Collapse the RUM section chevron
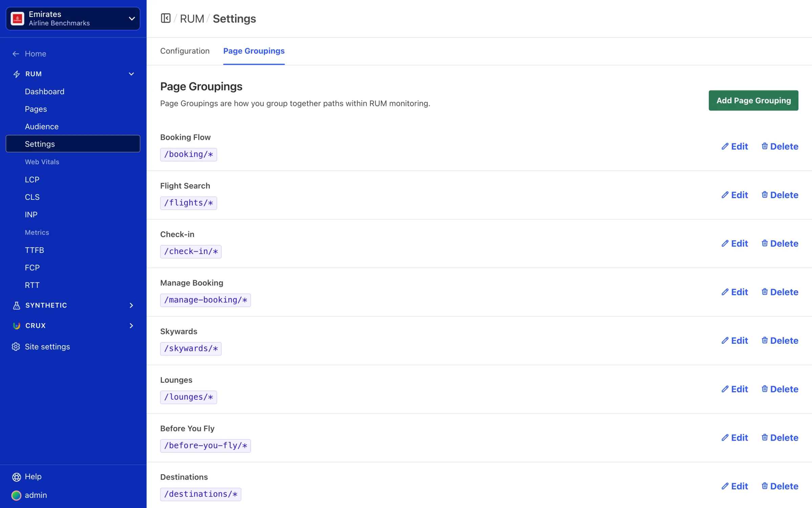Image resolution: width=812 pixels, height=508 pixels. [x=131, y=74]
